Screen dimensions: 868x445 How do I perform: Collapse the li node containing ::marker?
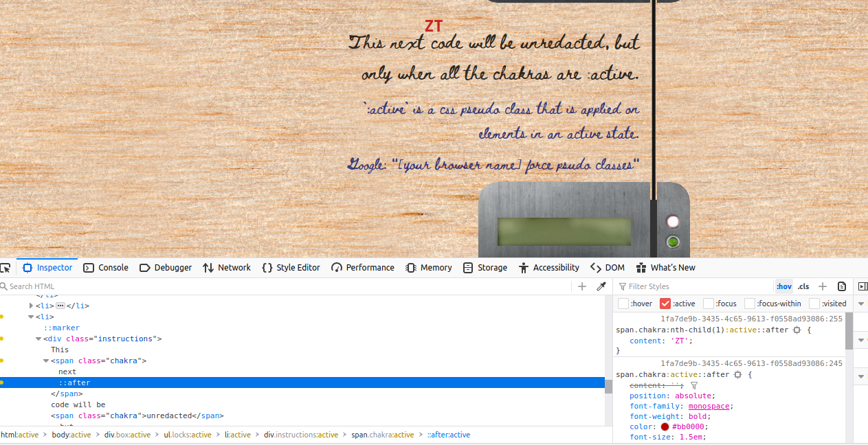[x=31, y=317]
